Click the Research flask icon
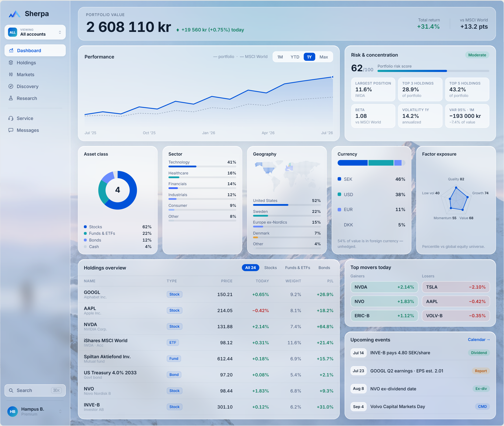Image resolution: width=504 pixels, height=426 pixels. (11, 98)
